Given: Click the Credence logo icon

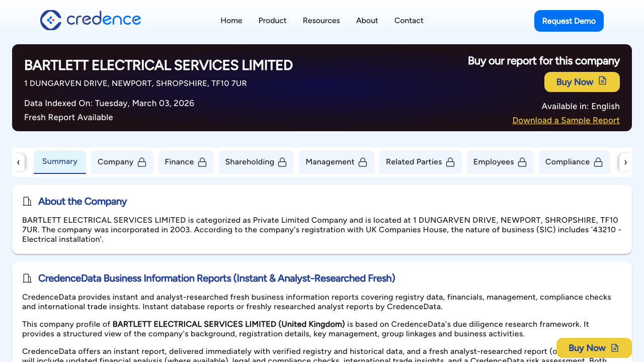Looking at the screenshot, I should (50, 21).
